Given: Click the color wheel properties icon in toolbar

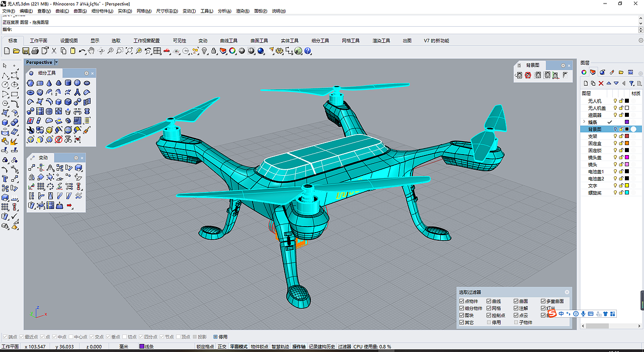Looking at the screenshot, I should click(x=232, y=51).
